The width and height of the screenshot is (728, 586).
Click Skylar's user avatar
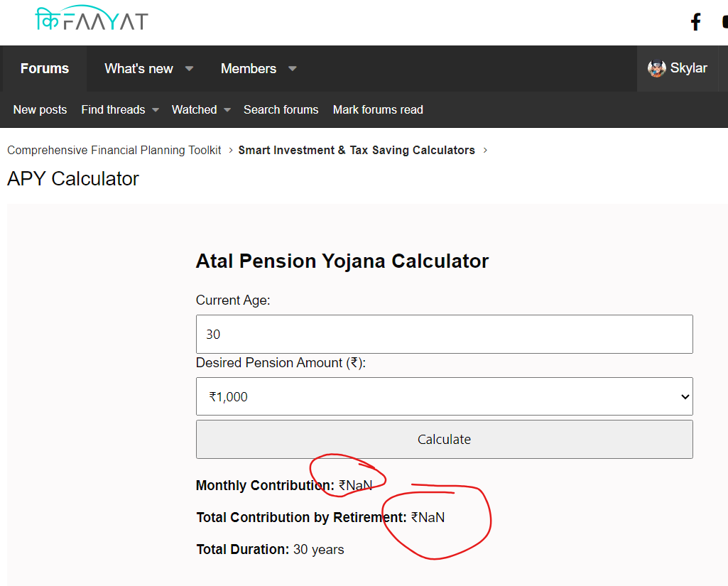(x=656, y=69)
